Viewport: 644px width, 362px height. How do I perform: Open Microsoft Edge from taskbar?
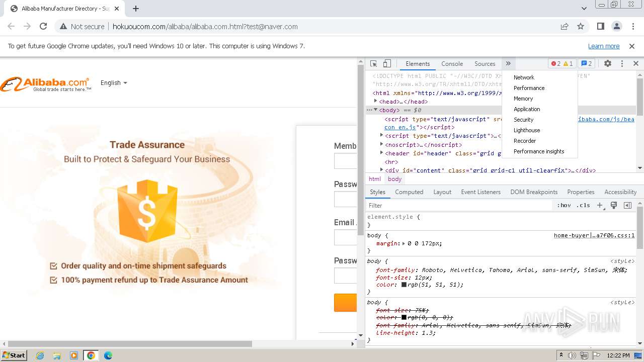108,355
